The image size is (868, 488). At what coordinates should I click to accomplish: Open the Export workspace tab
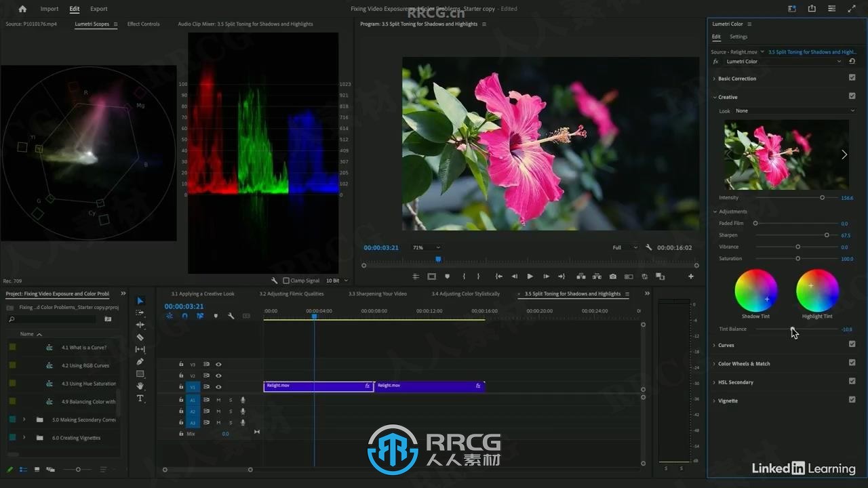click(x=99, y=9)
